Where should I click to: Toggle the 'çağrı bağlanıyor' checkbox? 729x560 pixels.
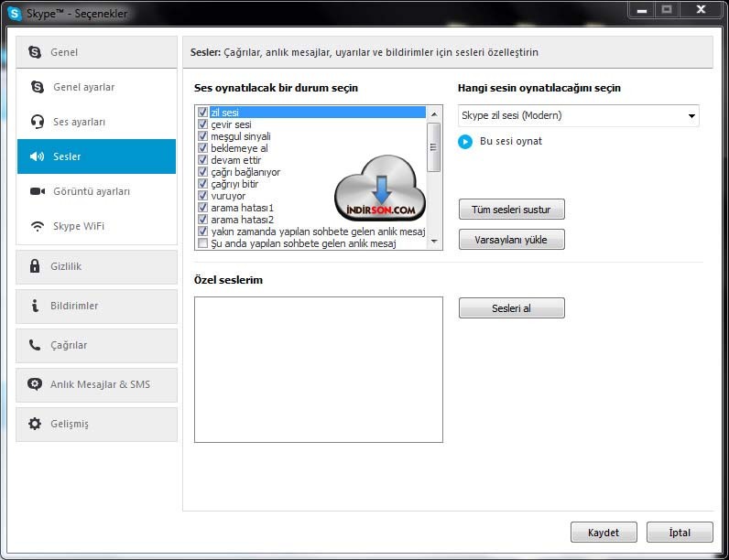[202, 172]
